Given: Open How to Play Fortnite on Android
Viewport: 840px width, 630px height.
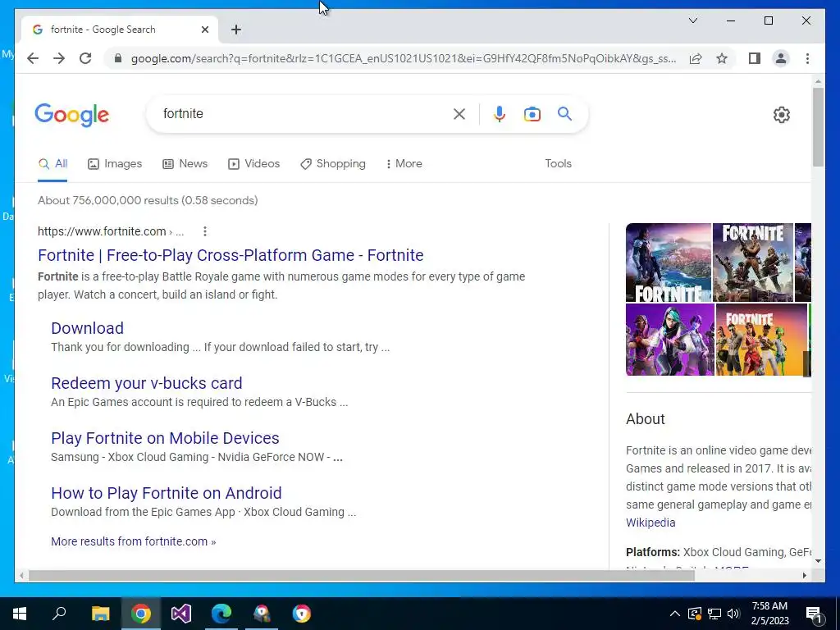Looking at the screenshot, I should point(166,493).
